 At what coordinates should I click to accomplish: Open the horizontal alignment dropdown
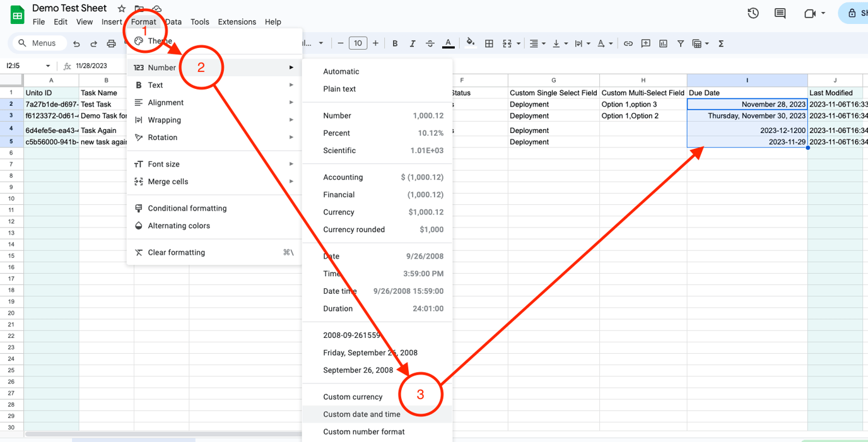(x=537, y=43)
